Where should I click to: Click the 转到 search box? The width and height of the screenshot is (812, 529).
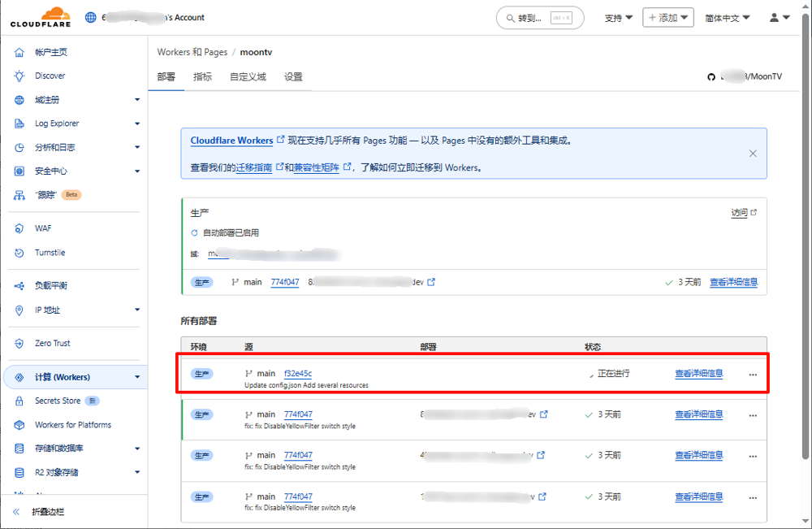(539, 18)
